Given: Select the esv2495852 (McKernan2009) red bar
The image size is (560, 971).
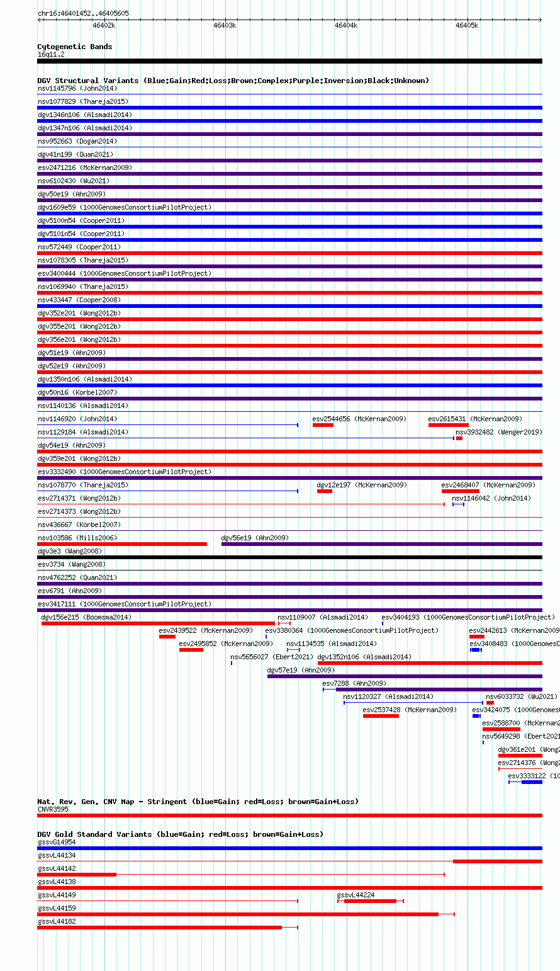Looking at the screenshot, I should tap(191, 650).
